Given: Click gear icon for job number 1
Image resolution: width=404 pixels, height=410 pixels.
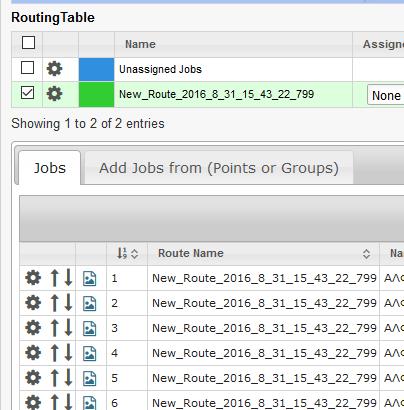Looking at the screenshot, I should (33, 278).
